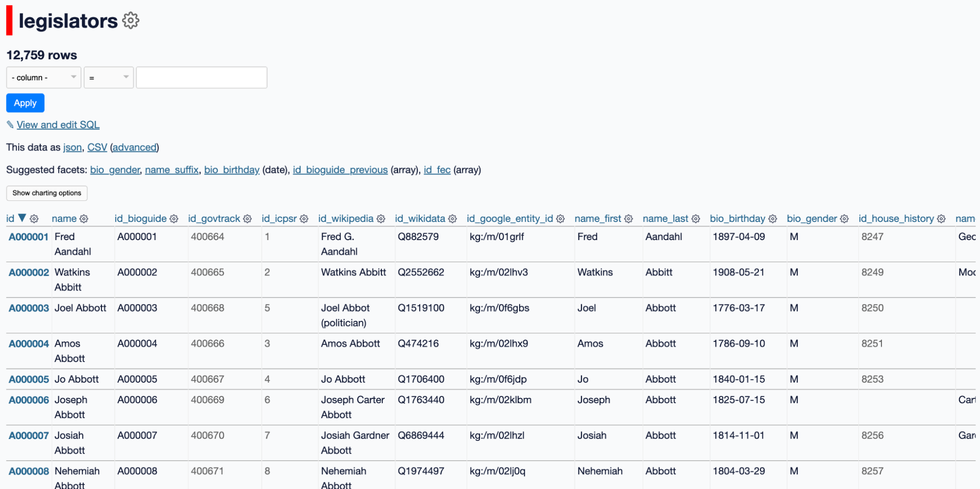Download the data as CSV

point(97,147)
